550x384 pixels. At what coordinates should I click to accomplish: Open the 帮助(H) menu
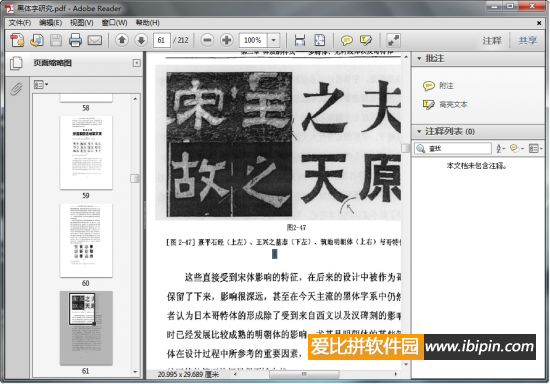click(148, 23)
